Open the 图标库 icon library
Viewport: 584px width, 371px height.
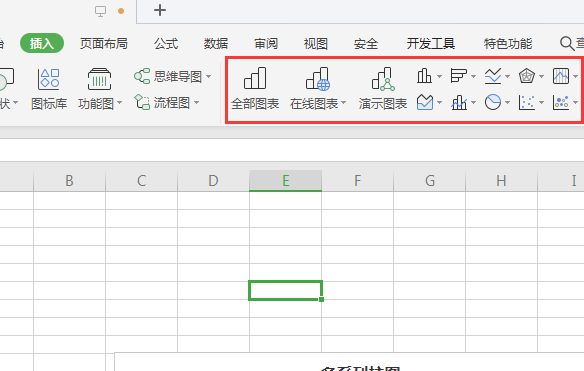49,89
